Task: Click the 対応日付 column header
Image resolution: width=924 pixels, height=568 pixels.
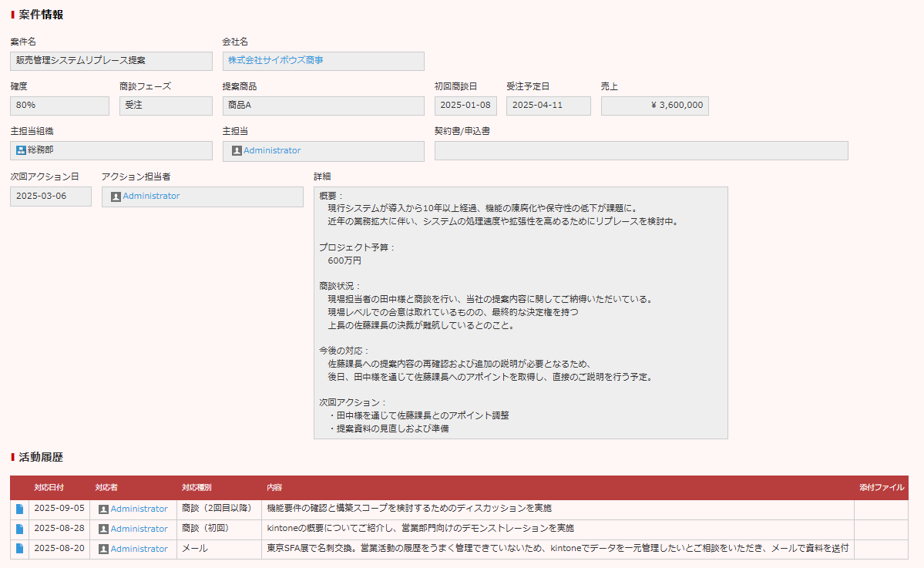Action: tap(48, 487)
